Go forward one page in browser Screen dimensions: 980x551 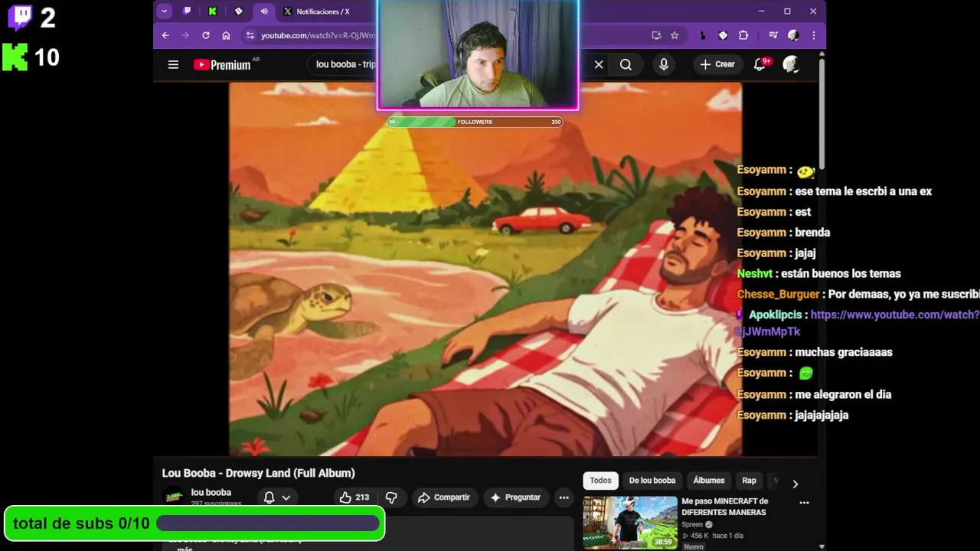pos(185,35)
